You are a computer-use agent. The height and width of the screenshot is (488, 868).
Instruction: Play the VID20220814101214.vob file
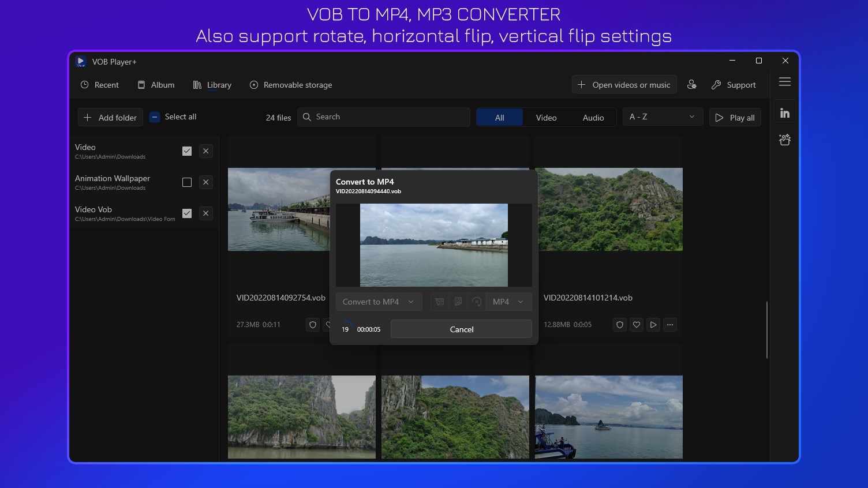click(653, 324)
